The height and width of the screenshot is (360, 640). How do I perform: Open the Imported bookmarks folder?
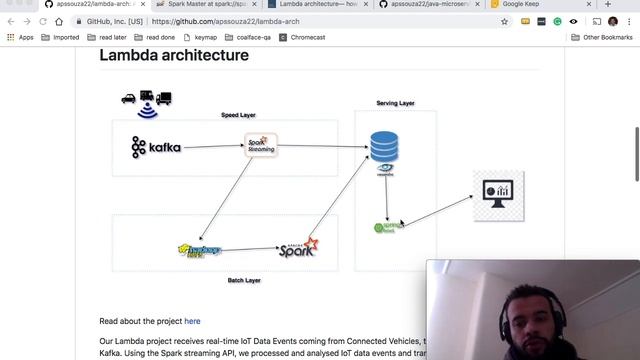pos(60,38)
